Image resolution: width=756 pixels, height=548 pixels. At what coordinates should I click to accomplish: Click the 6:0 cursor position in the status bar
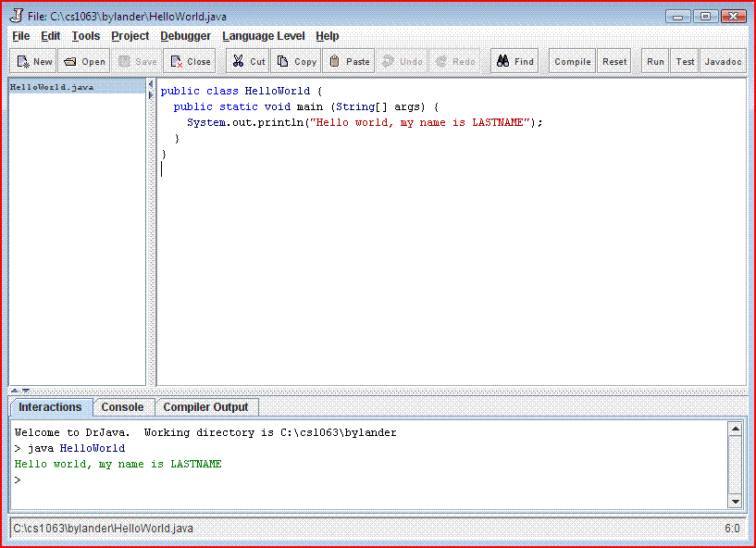(732, 529)
